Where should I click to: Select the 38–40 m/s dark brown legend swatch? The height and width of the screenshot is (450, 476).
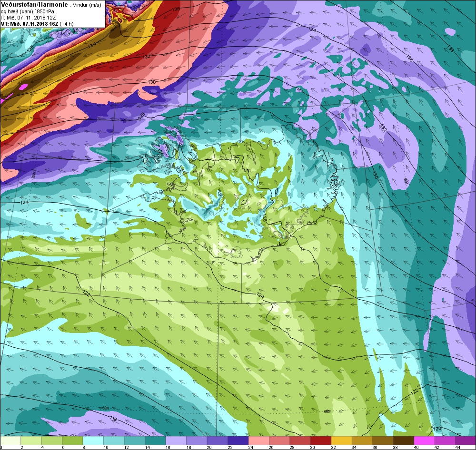(404, 440)
